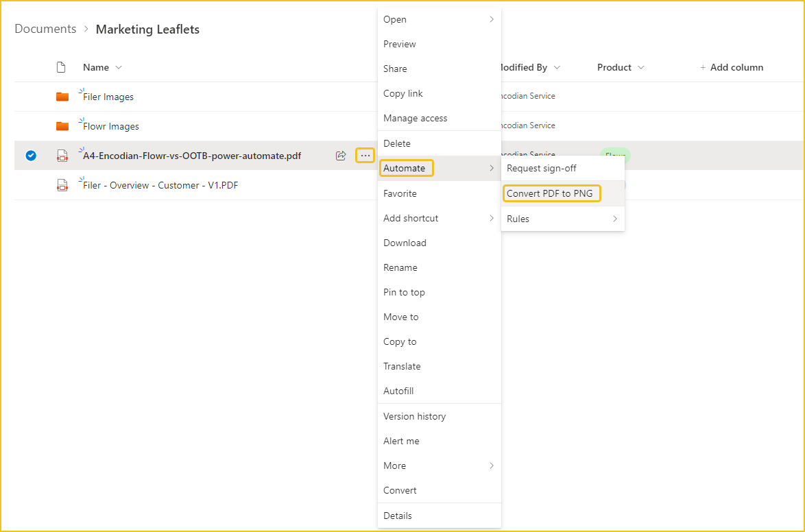
Task: Click the file type column header icon
Action: point(61,67)
